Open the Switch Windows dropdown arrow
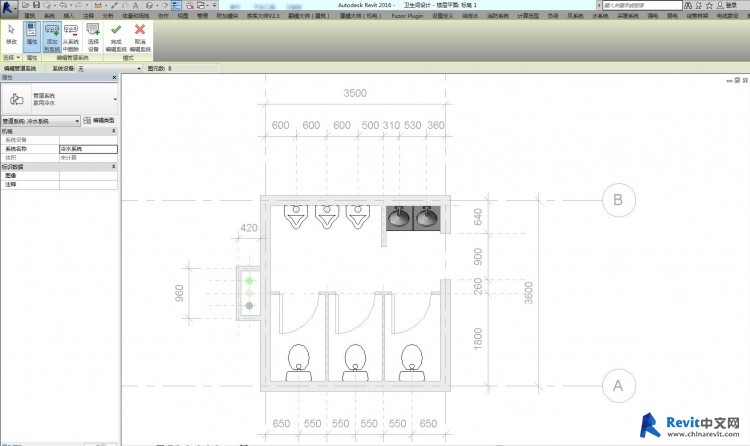Screen dimensions: 750x446 [x=208, y=5]
